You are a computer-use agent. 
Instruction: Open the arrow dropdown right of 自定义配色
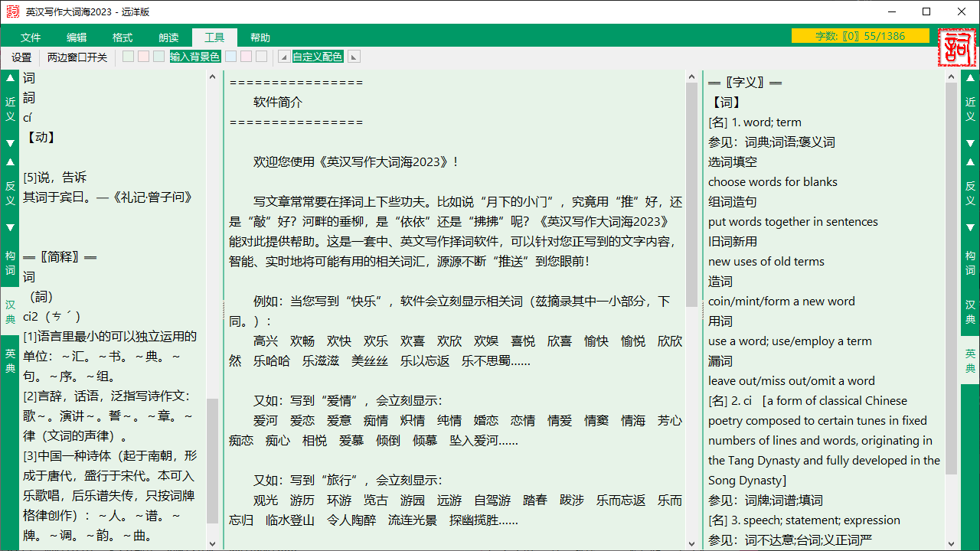tap(353, 56)
